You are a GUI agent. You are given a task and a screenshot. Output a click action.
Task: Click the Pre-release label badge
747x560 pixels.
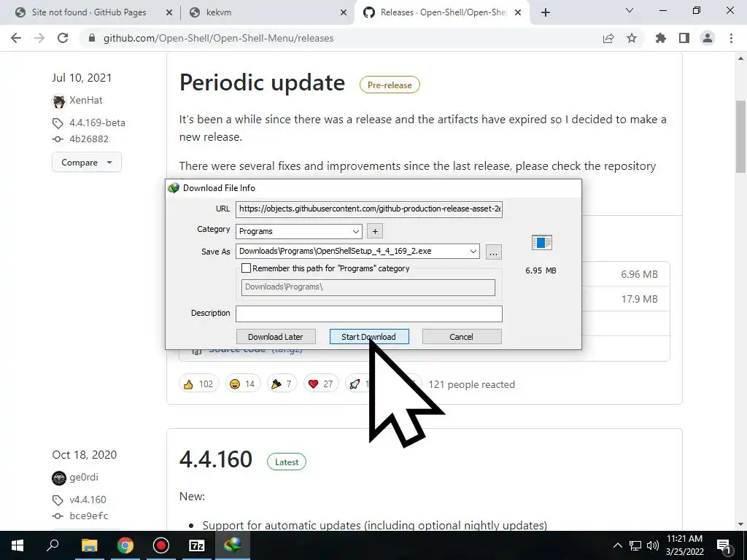click(x=390, y=85)
